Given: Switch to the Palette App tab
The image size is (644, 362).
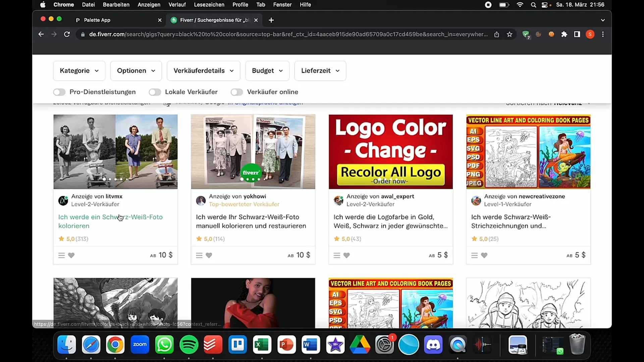Looking at the screenshot, I should 117,20.
